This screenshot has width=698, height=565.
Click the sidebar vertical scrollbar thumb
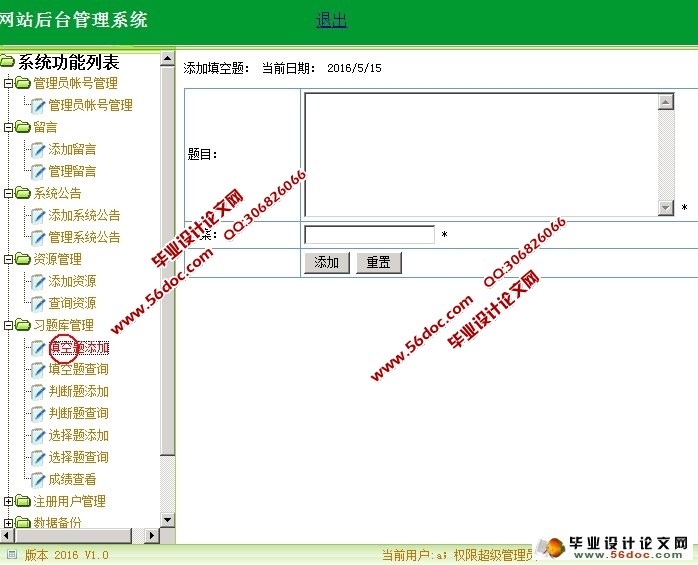[167, 260]
